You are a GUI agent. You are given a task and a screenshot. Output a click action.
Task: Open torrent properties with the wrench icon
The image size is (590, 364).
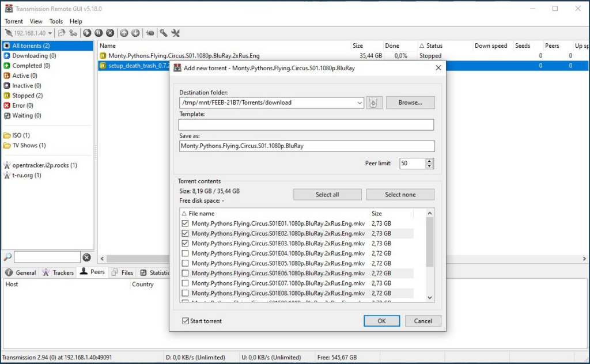coord(164,33)
